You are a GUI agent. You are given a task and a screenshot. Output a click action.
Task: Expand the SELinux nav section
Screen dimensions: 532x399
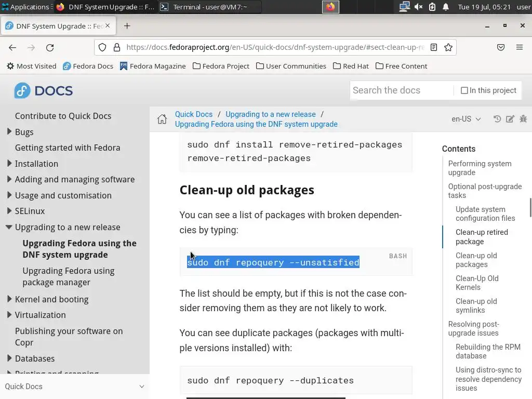9,211
